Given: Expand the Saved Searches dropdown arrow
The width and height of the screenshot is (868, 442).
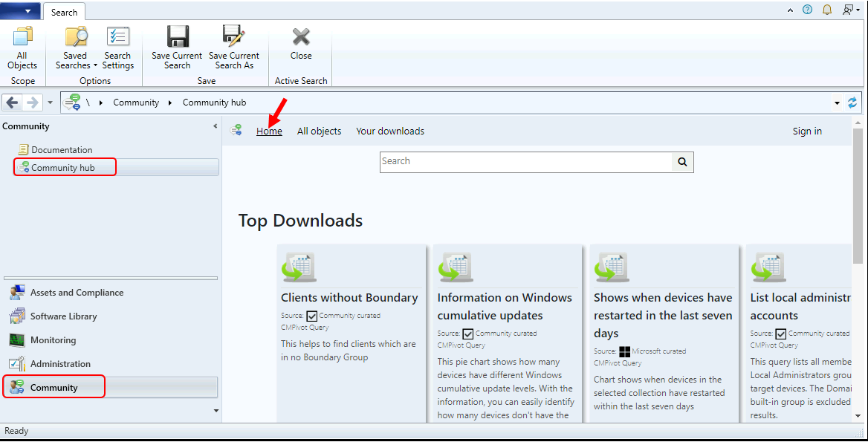Looking at the screenshot, I should [x=94, y=66].
